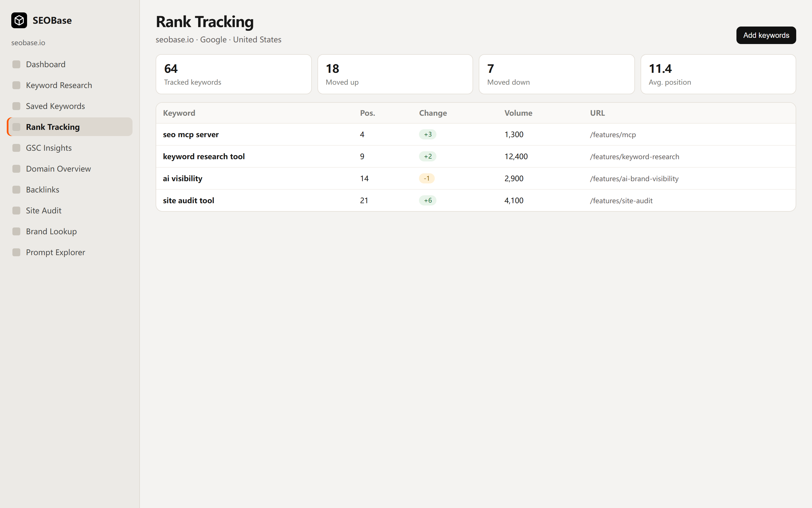
Task: Click the +6 change badge
Action: [x=427, y=201]
